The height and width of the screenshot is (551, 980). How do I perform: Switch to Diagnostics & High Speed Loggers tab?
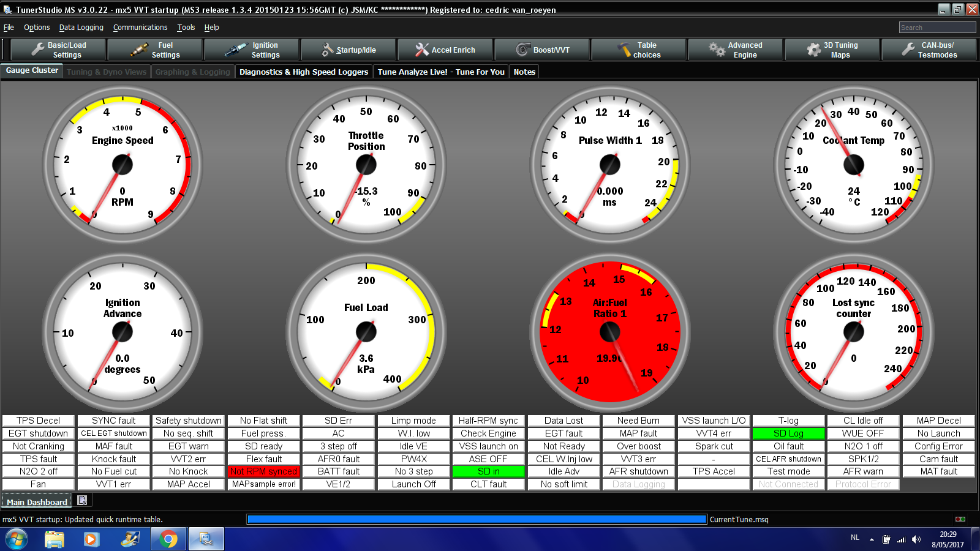click(x=304, y=72)
